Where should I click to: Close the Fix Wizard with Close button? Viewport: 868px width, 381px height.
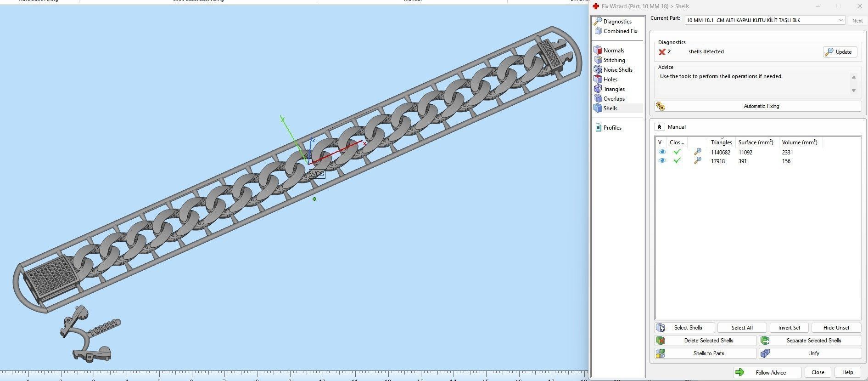pyautogui.click(x=818, y=372)
